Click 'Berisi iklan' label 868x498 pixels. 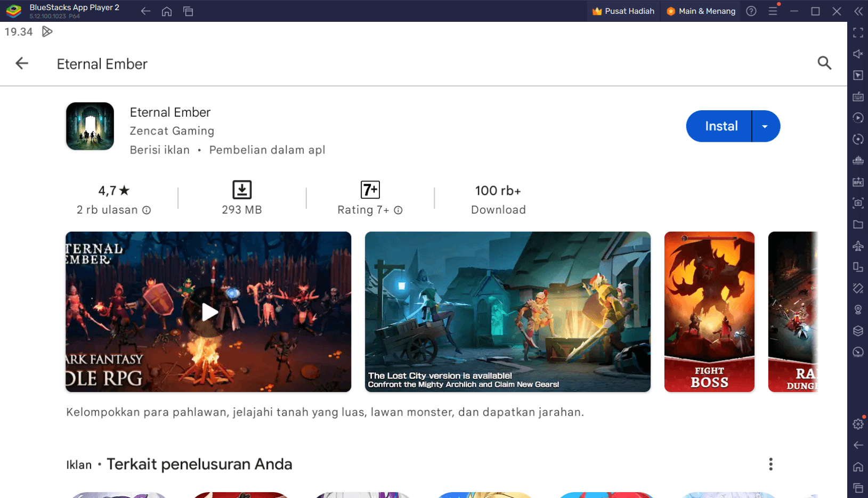coord(160,150)
